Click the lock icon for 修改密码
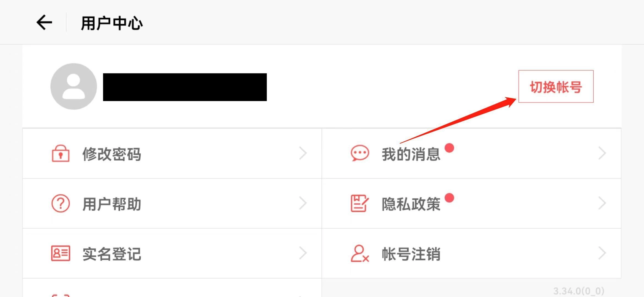Image resolution: width=644 pixels, height=297 pixels. 61,153
